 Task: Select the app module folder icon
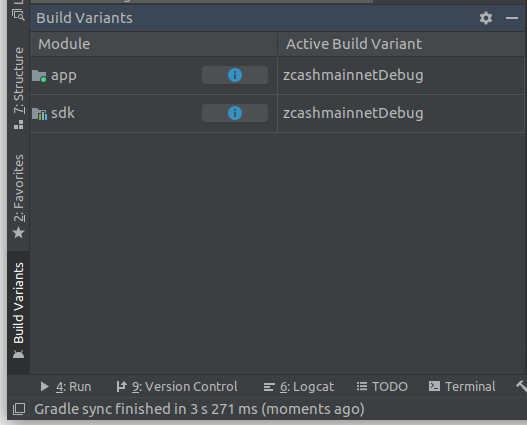point(39,76)
